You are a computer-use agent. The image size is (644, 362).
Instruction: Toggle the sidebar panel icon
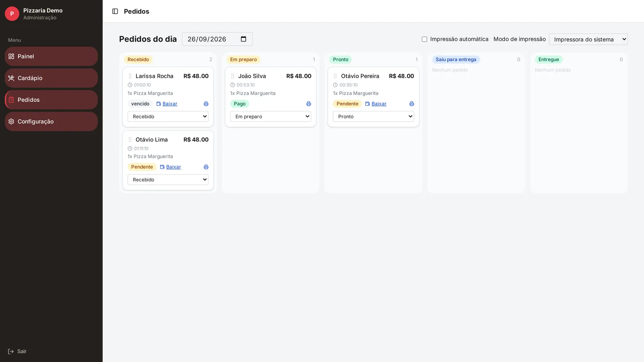115,11
